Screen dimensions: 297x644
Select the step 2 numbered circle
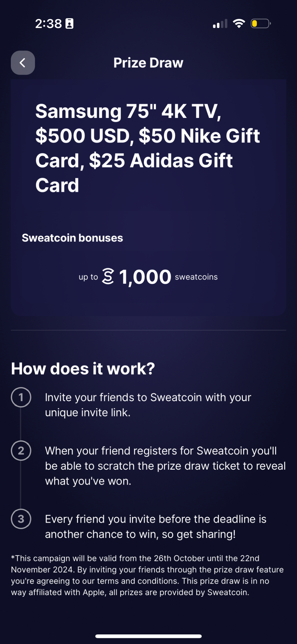[x=21, y=451]
